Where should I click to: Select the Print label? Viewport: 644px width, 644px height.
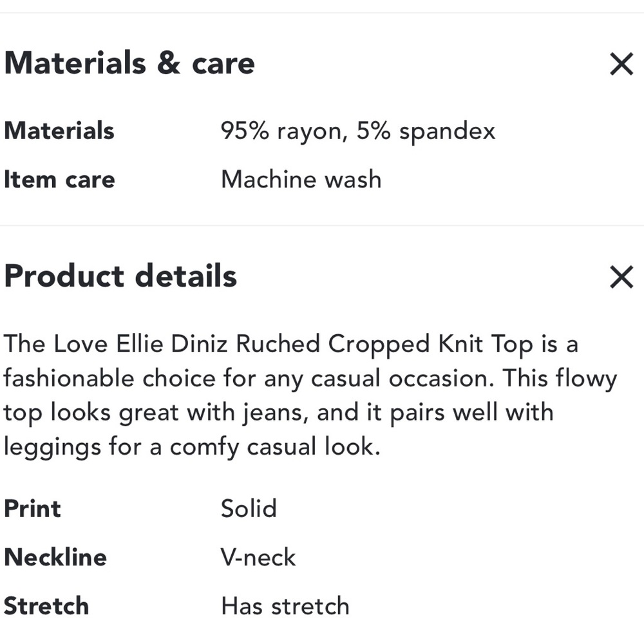pyautogui.click(x=32, y=508)
